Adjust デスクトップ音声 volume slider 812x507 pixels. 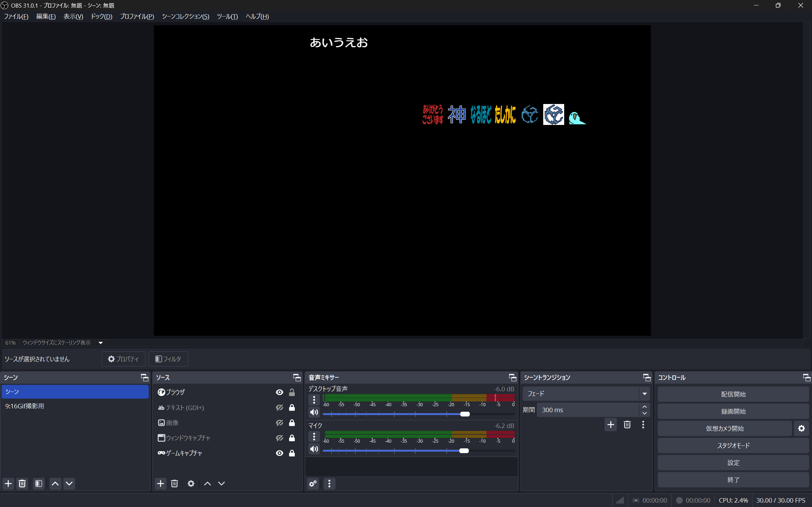pos(465,414)
